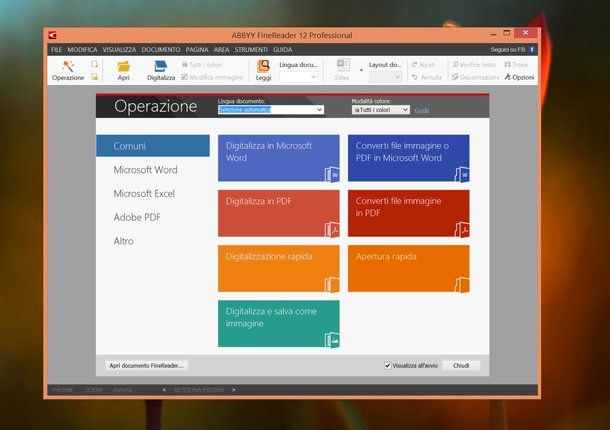Click the Digitalizza in Microsoft Word tile label
610x430 pixels.
click(269, 152)
